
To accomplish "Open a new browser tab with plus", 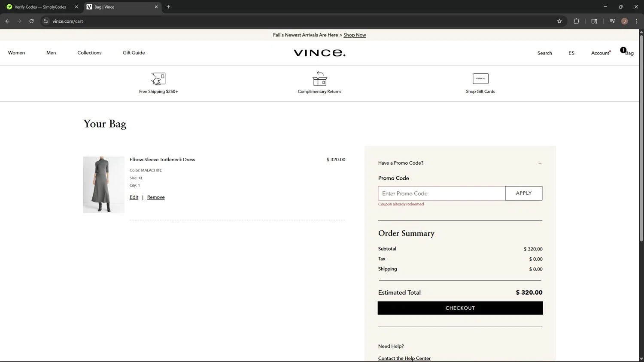I will tap(168, 7).
